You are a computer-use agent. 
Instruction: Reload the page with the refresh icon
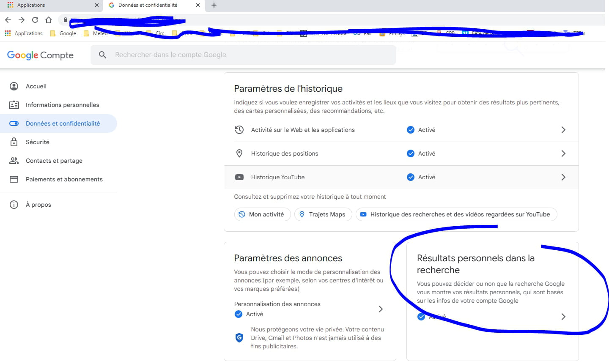tap(35, 20)
